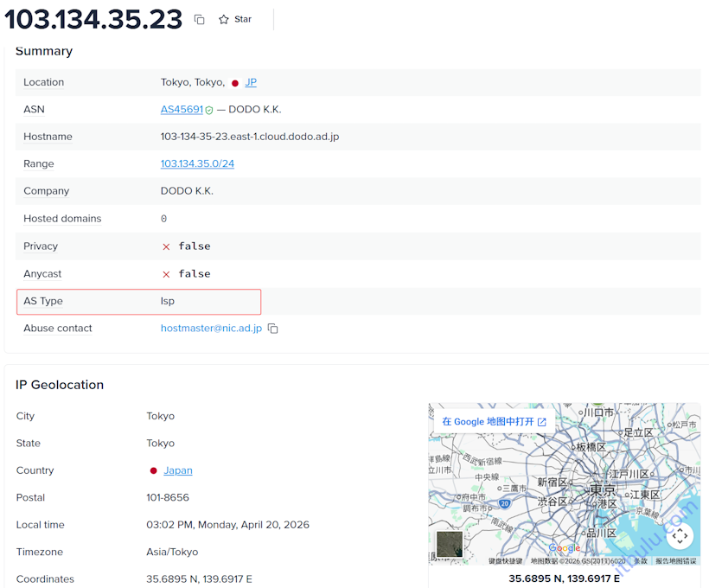
Task: Click the pan crosshair control on the map
Action: point(680,536)
